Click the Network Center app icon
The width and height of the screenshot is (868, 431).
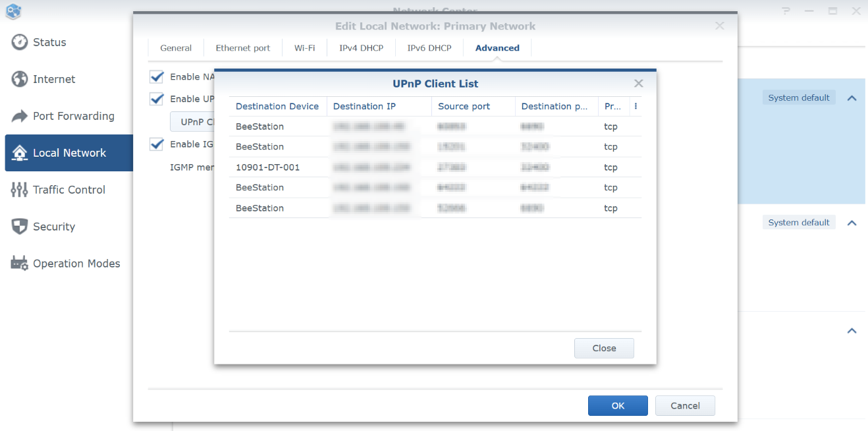click(13, 10)
